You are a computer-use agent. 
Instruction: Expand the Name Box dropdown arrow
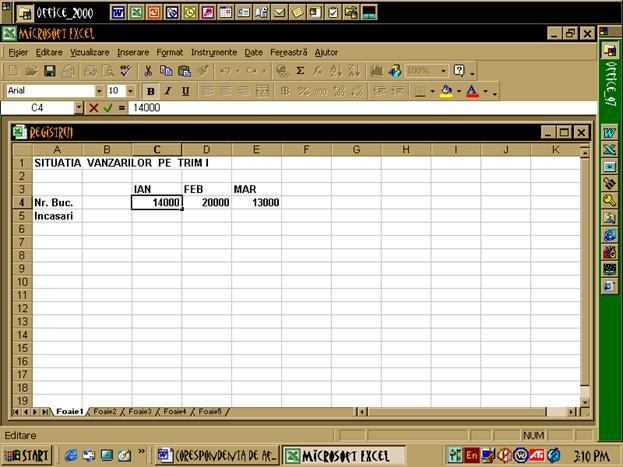79,107
